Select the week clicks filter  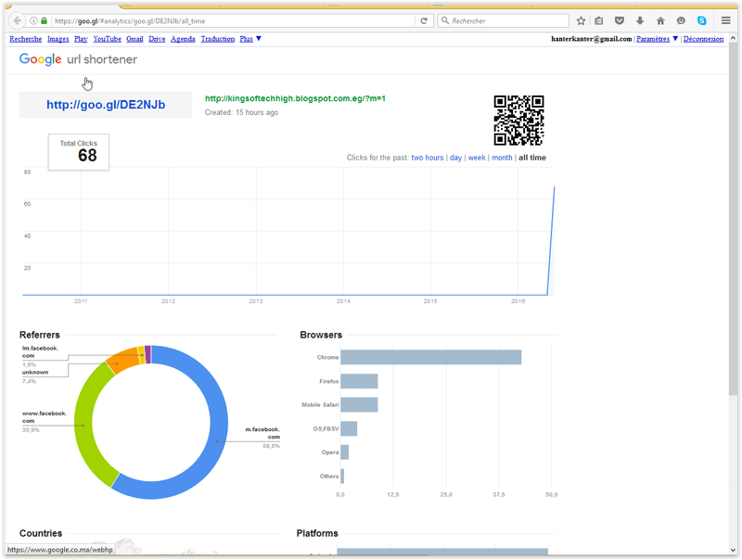click(x=476, y=158)
